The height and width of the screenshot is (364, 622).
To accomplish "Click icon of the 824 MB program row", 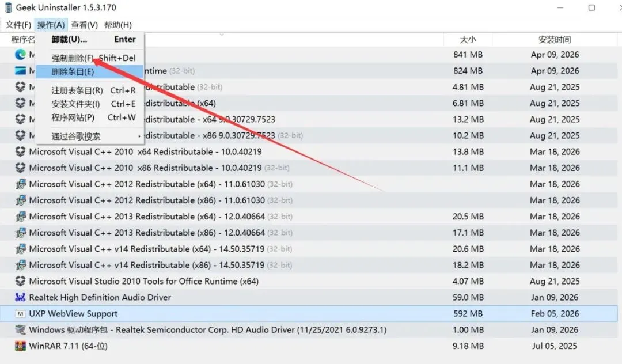I will click(20, 71).
